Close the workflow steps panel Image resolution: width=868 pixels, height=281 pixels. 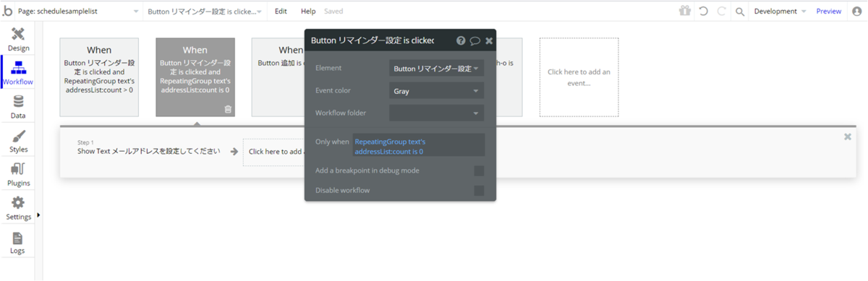click(x=848, y=137)
